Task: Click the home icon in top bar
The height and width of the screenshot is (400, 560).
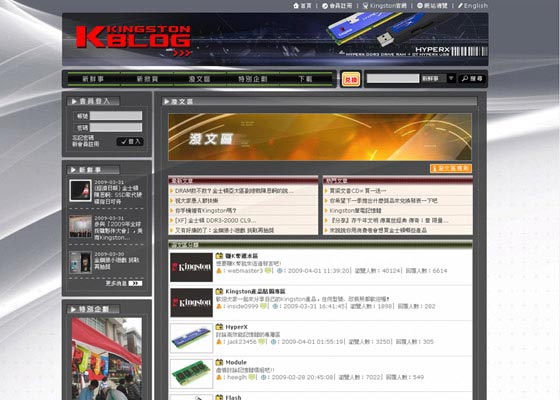Action: (296, 6)
